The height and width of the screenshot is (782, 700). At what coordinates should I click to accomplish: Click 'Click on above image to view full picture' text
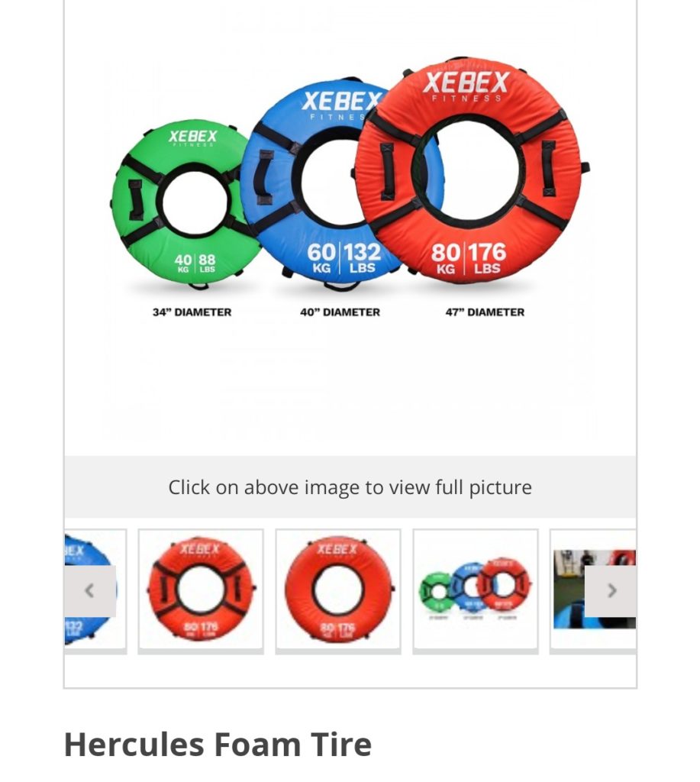[x=350, y=487]
